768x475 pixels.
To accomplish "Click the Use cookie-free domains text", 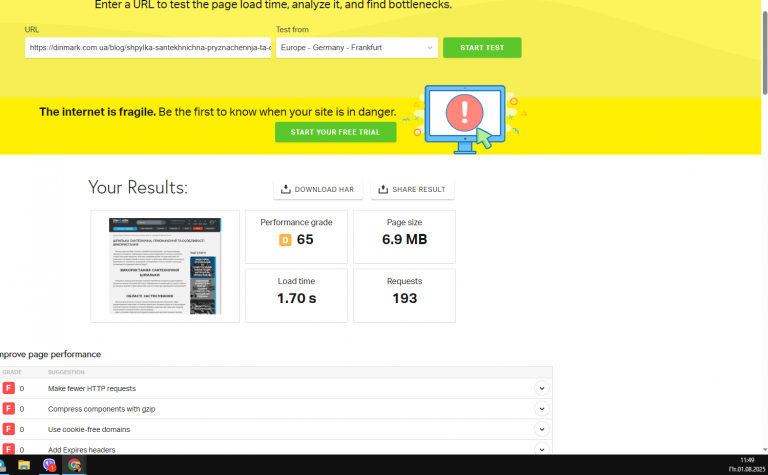I will (x=89, y=429).
